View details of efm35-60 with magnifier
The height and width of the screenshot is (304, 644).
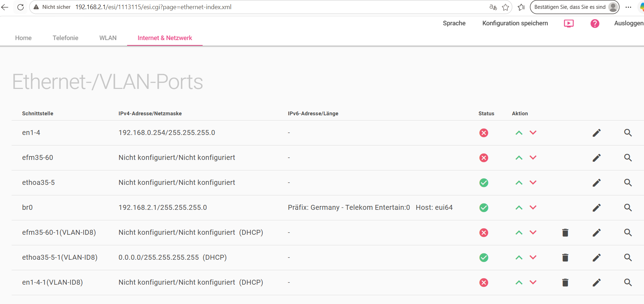[628, 158]
